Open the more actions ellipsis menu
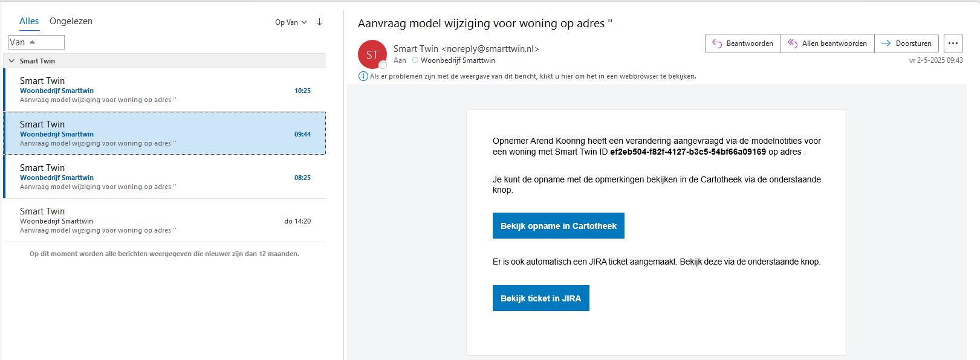This screenshot has height=360, width=980. (953, 43)
